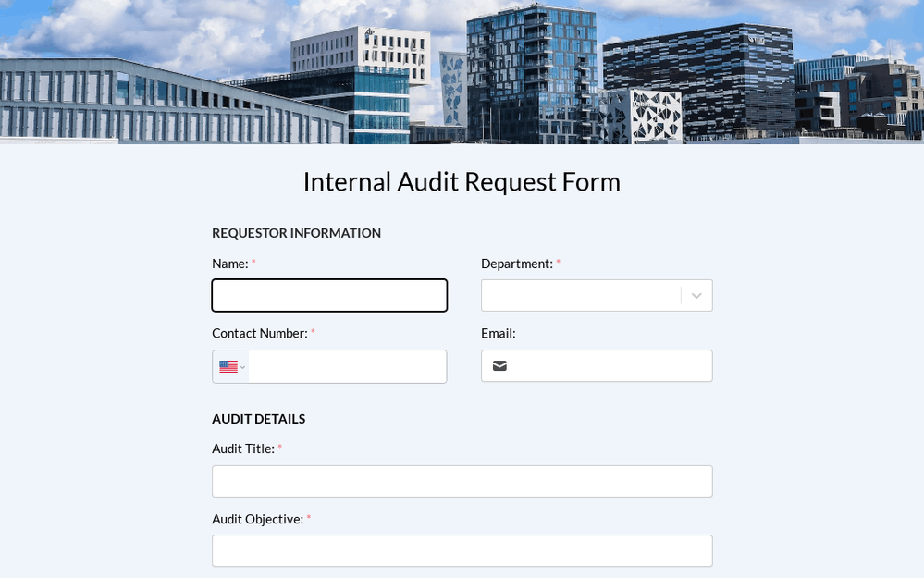Click the "Department:" field label

[516, 264]
